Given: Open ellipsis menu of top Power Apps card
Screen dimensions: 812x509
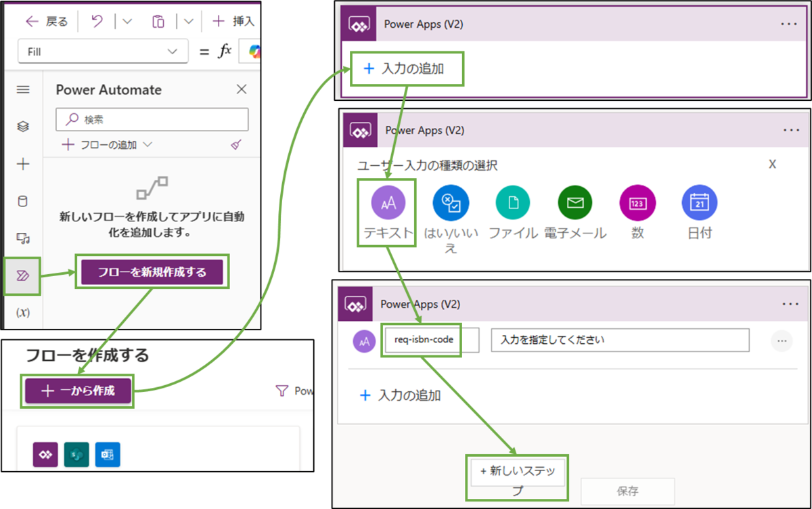Looking at the screenshot, I should 789,24.
